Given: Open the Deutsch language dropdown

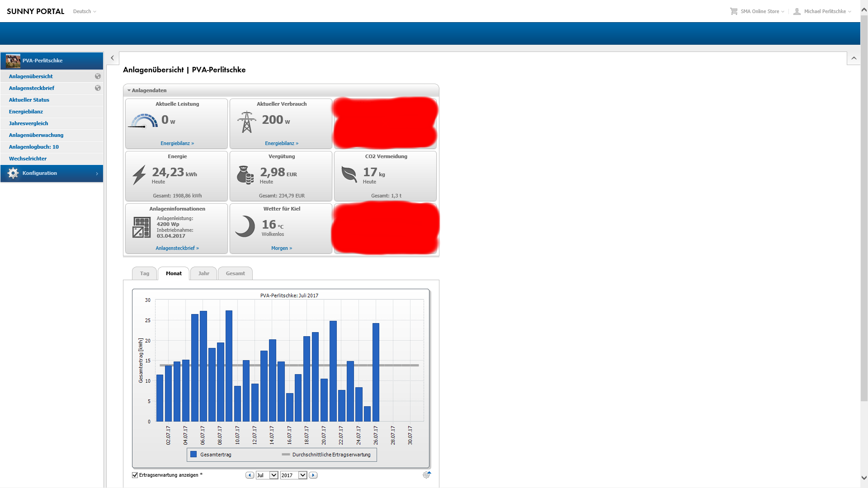Looking at the screenshot, I should pos(85,11).
